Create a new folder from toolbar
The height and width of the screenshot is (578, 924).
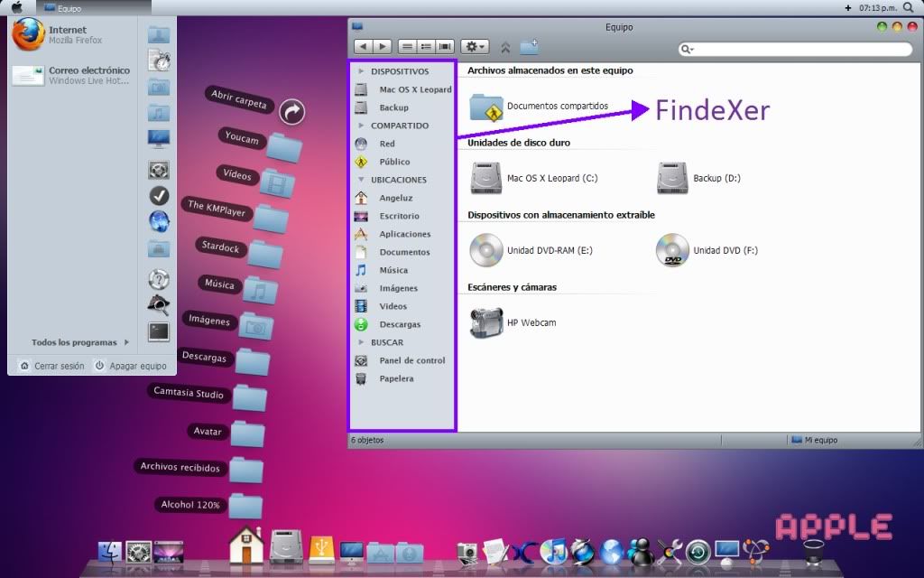(x=529, y=47)
